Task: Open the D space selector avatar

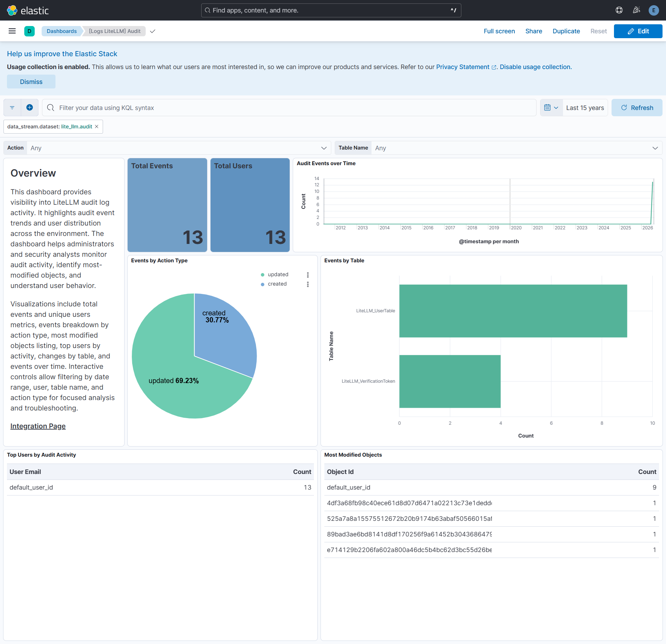Action: (29, 31)
